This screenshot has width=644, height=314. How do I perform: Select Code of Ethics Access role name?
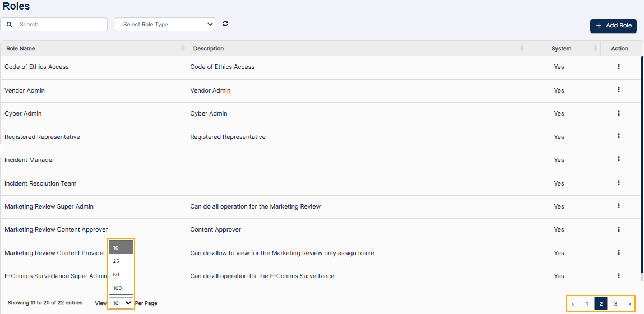[36, 67]
